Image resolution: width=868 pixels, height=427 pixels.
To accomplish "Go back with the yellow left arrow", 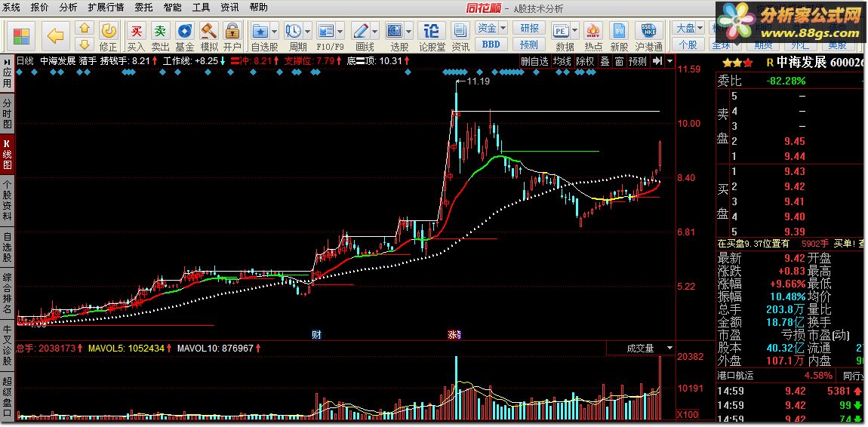I will point(55,36).
